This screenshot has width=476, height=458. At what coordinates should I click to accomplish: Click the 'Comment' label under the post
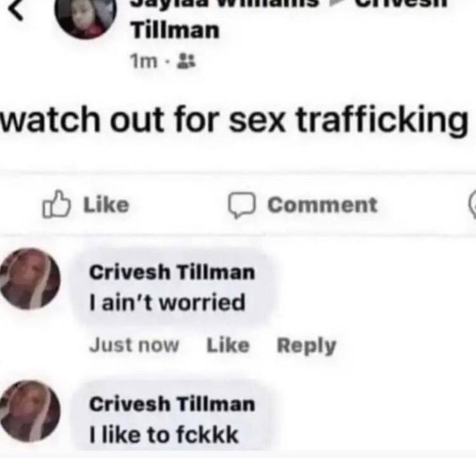[322, 205]
